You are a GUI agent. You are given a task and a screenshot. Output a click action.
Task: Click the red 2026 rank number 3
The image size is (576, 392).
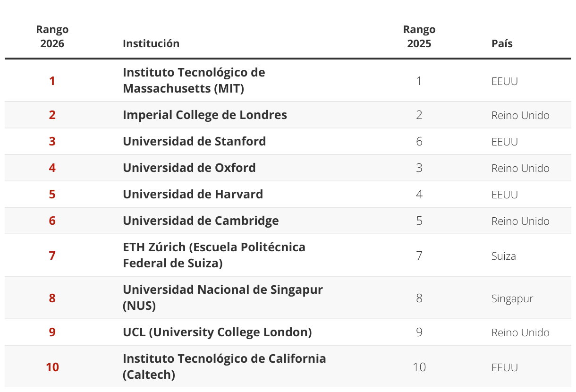[x=52, y=142]
